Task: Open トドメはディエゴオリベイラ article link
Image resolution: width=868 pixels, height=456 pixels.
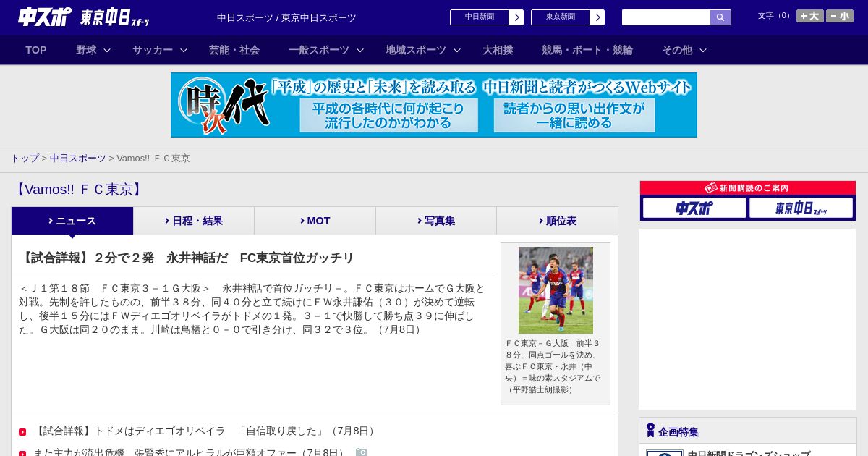Action: [x=206, y=431]
